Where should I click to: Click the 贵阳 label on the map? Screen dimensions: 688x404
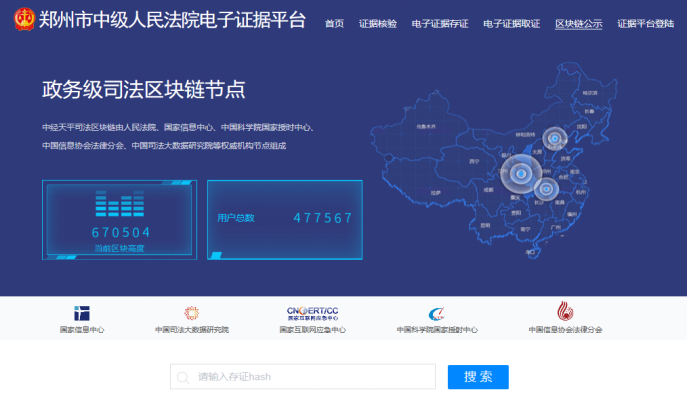coord(516,213)
